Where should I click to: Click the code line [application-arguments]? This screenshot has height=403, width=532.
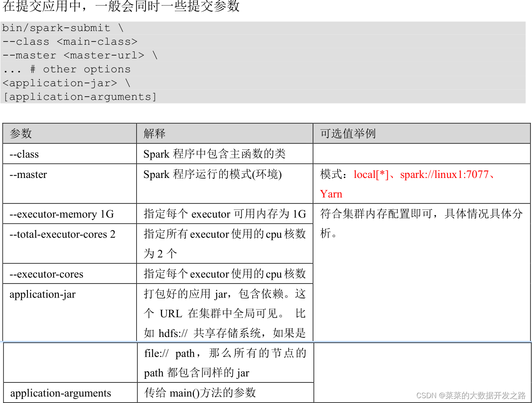(x=80, y=97)
